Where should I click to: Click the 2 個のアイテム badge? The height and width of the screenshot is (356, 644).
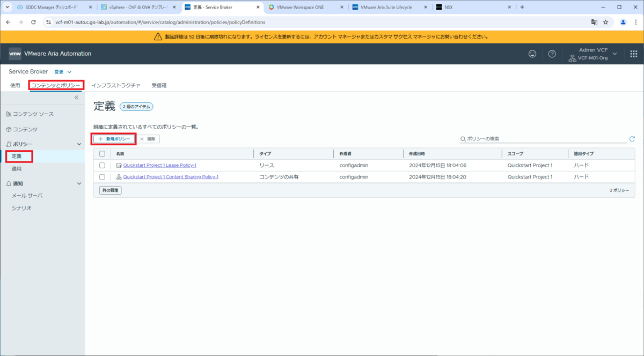(136, 107)
